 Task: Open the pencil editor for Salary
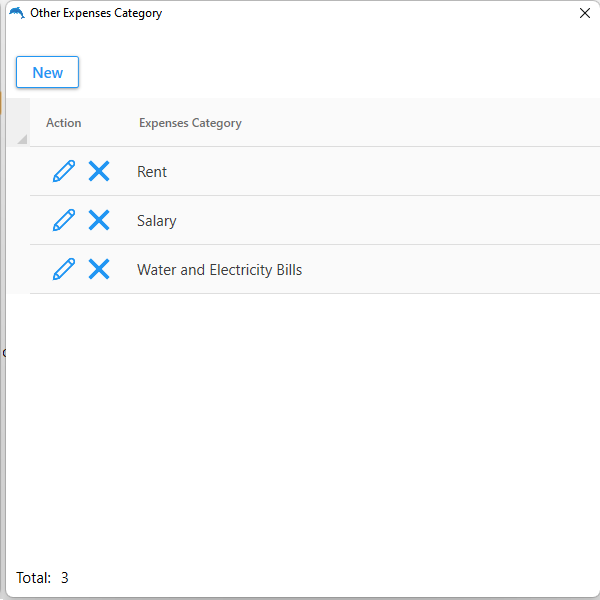(x=64, y=220)
